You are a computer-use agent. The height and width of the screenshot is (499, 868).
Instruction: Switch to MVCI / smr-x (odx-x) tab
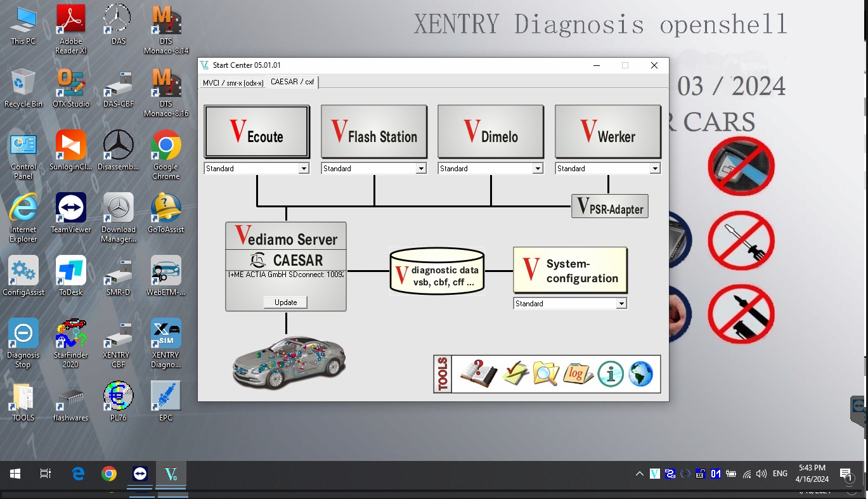[x=233, y=82]
